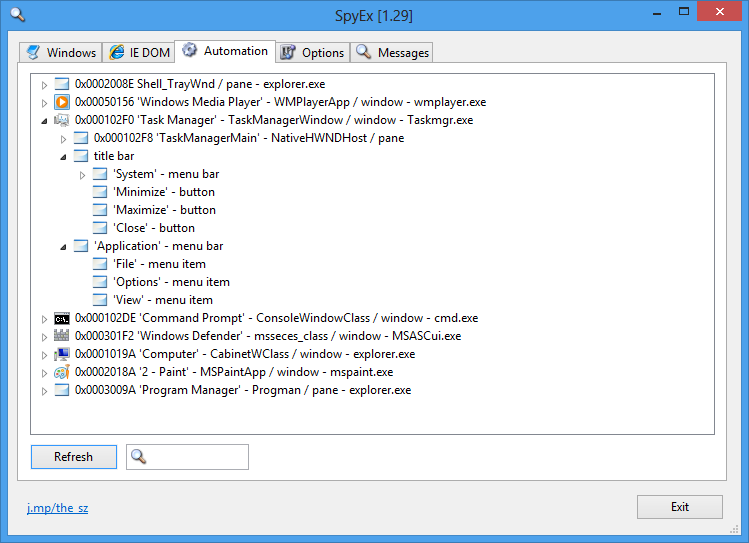
Task: Click the Shell_TrayWnd row window icon
Action: (x=62, y=84)
